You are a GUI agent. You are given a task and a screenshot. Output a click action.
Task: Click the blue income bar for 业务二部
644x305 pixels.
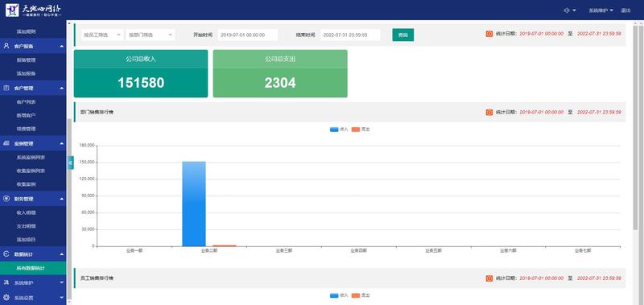pyautogui.click(x=194, y=204)
